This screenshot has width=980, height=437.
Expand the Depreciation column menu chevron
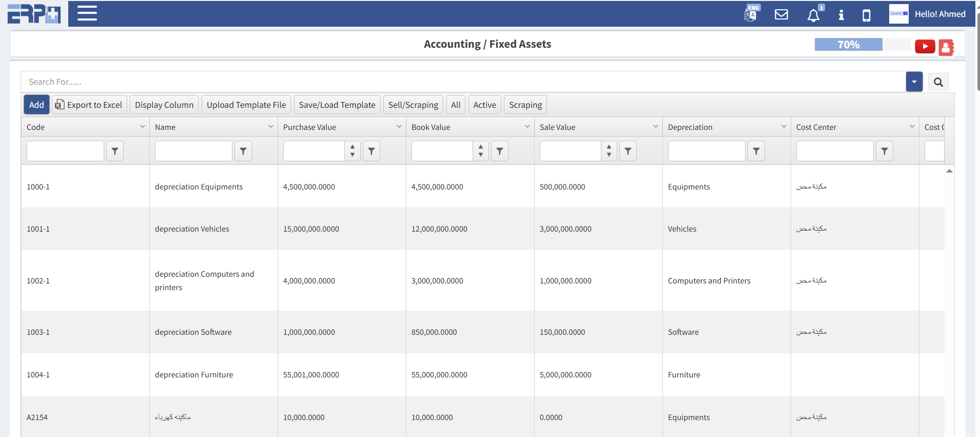(x=783, y=127)
